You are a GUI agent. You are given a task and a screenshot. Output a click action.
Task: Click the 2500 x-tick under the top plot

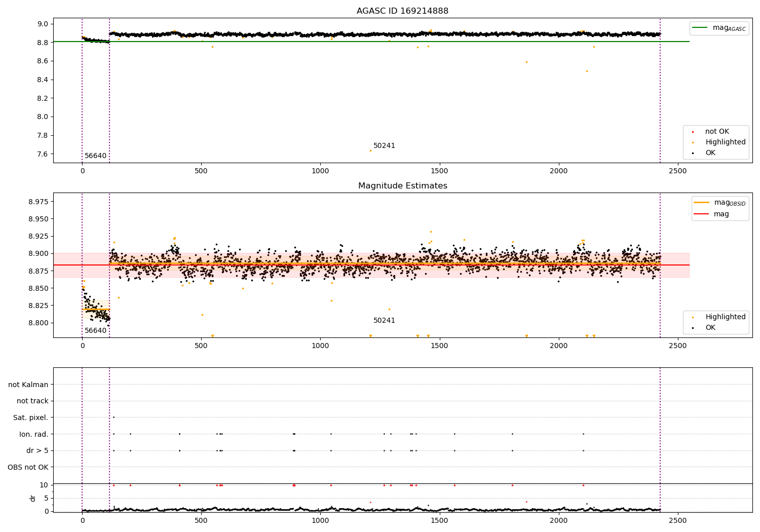pos(678,171)
